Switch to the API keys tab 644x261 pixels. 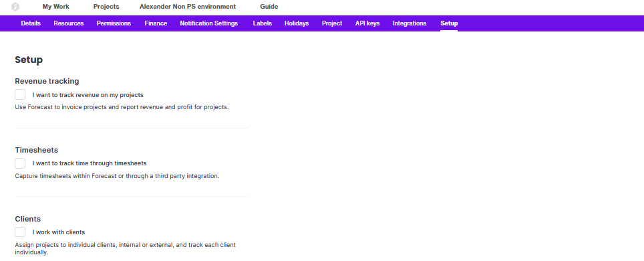[367, 23]
